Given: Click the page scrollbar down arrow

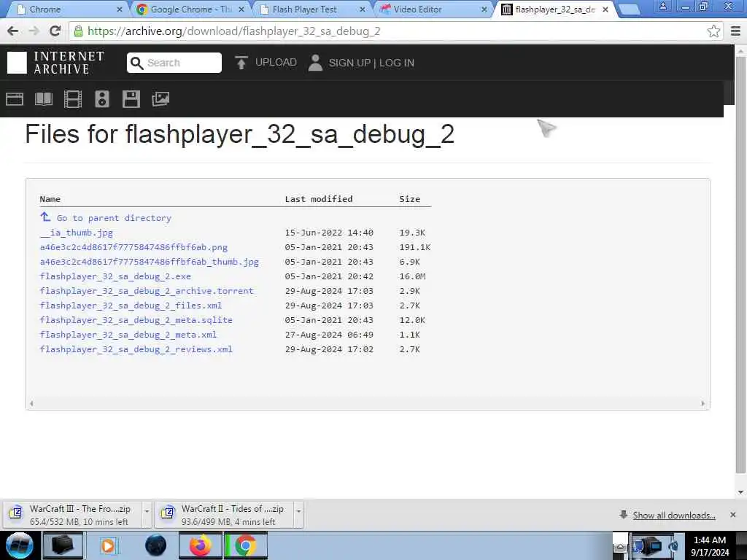Looking at the screenshot, I should click(740, 492).
